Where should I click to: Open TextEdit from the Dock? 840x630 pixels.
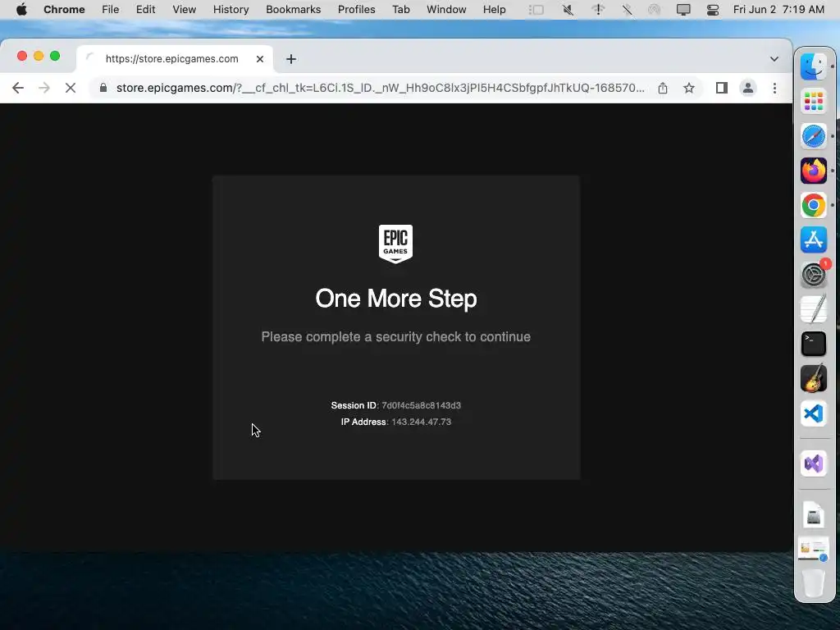point(814,309)
